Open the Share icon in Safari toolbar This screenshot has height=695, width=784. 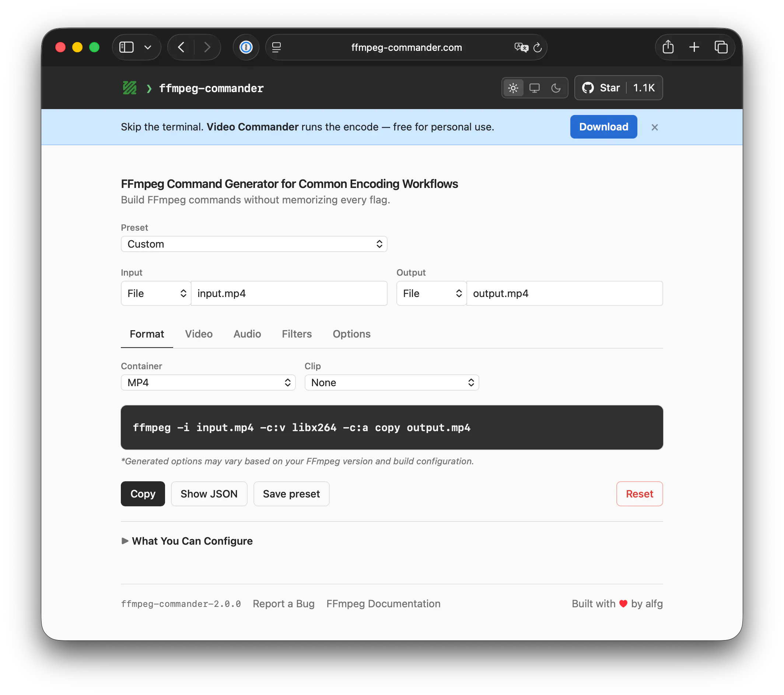tap(668, 47)
